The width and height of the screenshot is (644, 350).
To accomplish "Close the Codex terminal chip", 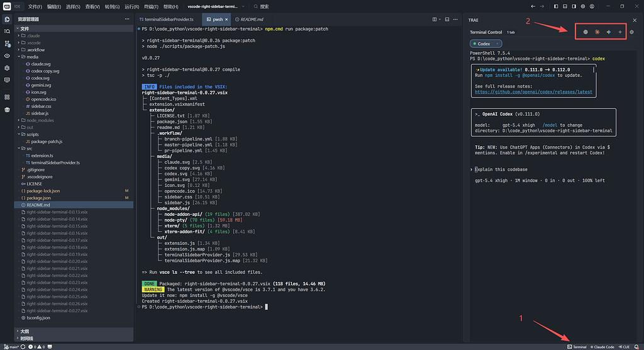I will pos(497,43).
